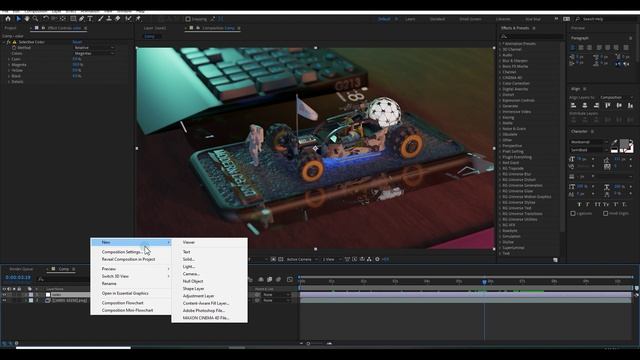This screenshot has width=640, height=360.
Task: Choose Open in Essential Graphics
Action: (x=125, y=293)
